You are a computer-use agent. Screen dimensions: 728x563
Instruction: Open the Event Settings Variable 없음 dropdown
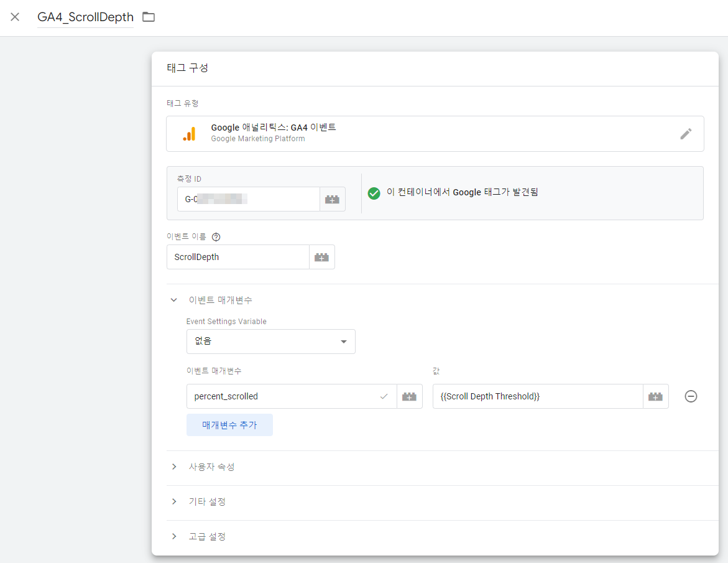tap(270, 342)
